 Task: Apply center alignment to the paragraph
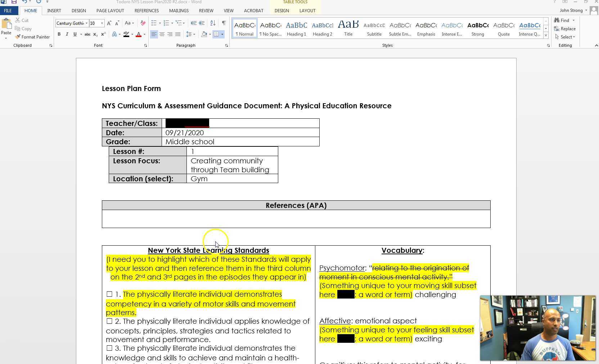pyautogui.click(x=162, y=34)
